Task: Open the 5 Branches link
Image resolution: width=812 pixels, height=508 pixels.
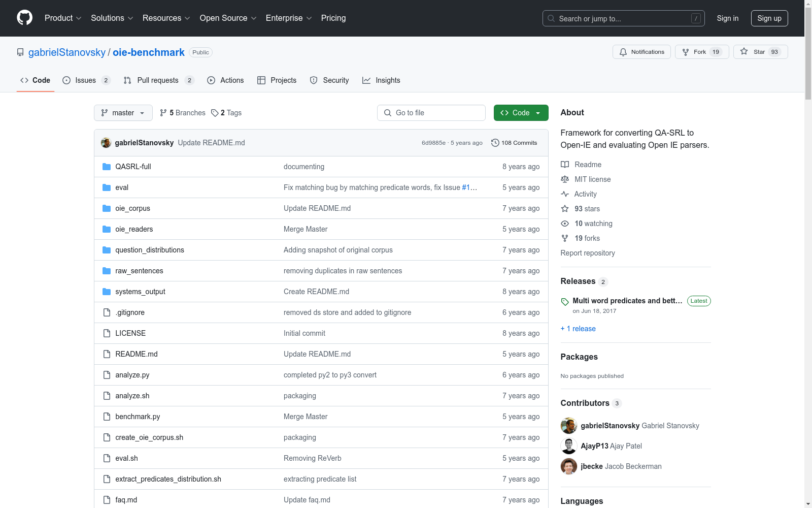Action: coord(183,113)
